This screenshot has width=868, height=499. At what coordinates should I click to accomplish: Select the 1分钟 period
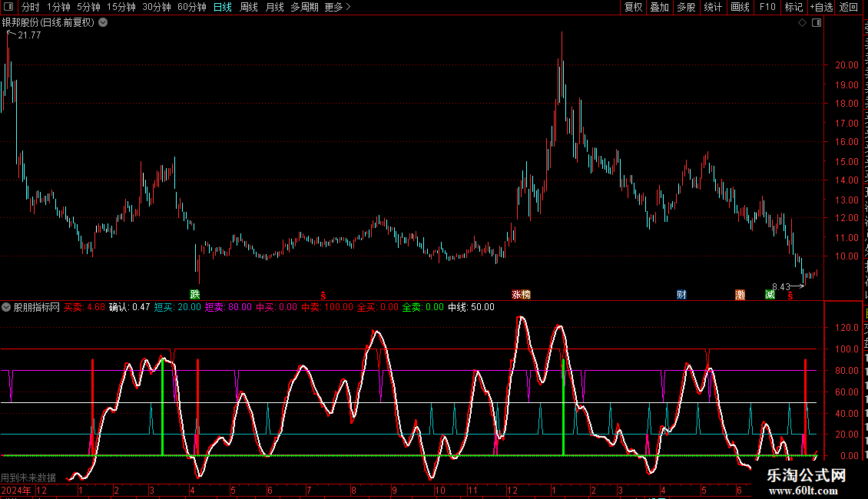58,7
